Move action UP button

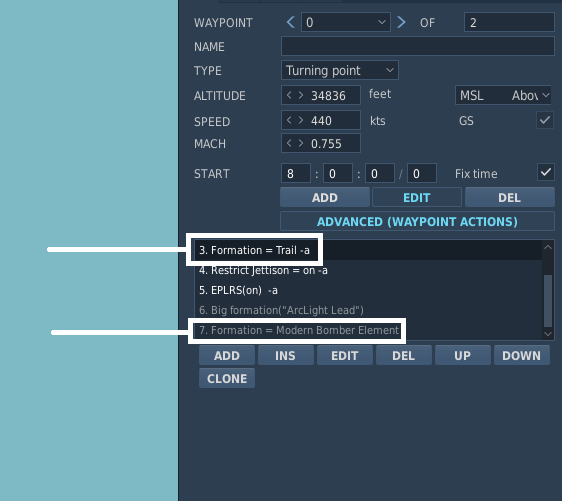click(x=463, y=356)
